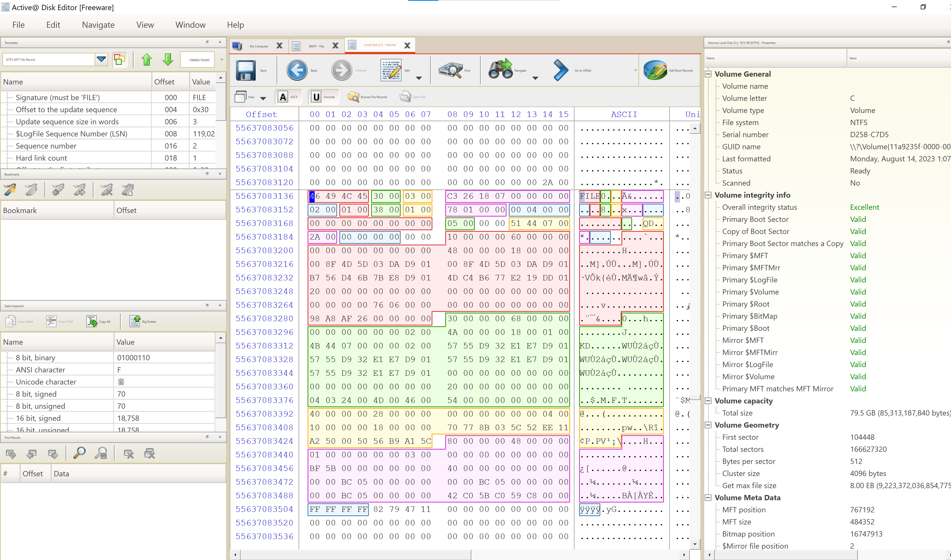
Task: Click the Navigate binoculars icon
Action: (500, 69)
